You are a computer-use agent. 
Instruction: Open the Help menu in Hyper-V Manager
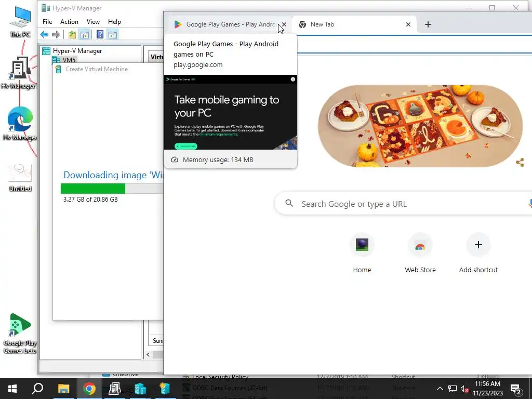click(114, 22)
